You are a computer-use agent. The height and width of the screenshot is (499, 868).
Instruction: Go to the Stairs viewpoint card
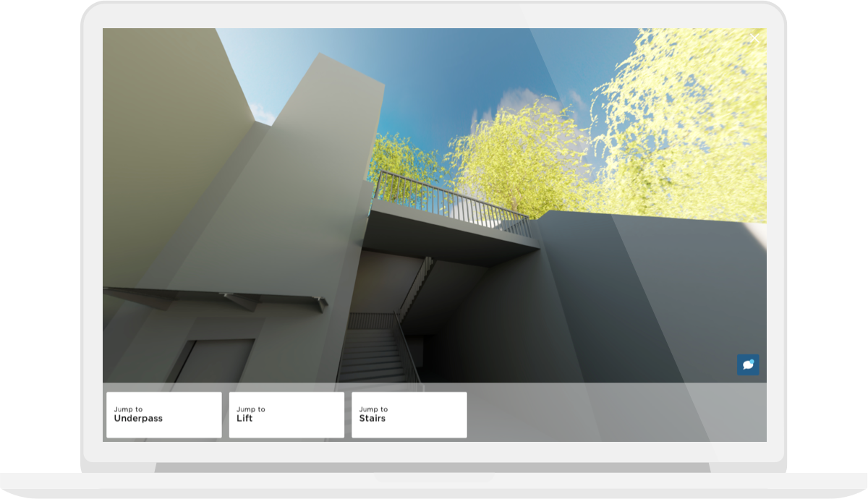click(409, 414)
